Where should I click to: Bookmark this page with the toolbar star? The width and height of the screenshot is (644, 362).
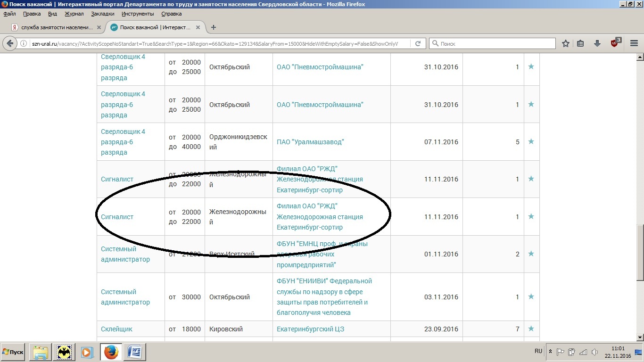pos(566,43)
